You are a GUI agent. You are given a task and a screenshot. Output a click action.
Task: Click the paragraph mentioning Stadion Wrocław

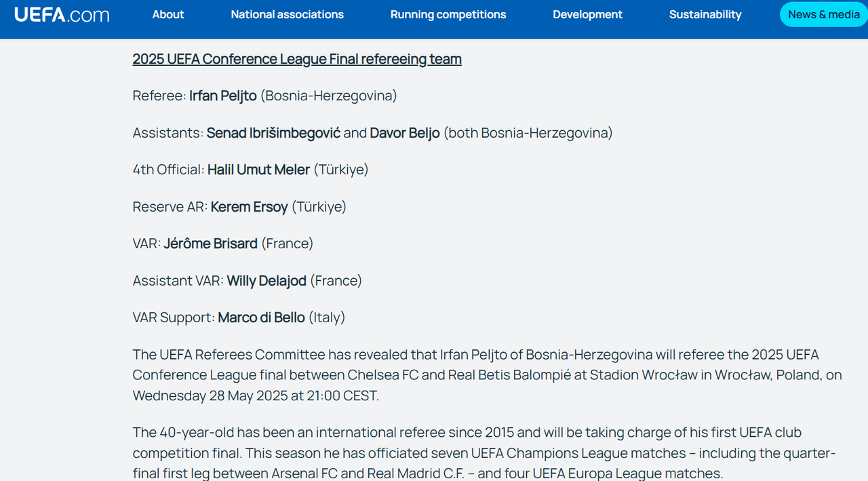click(487, 375)
